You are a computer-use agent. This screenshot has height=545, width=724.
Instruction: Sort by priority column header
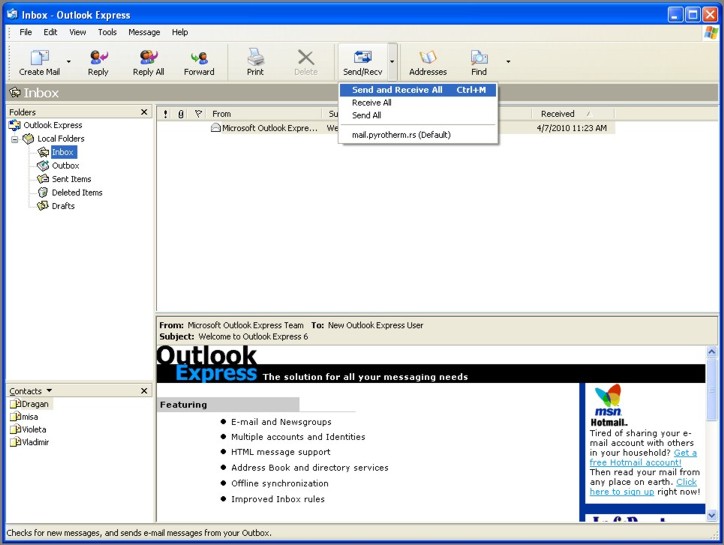[x=165, y=114]
